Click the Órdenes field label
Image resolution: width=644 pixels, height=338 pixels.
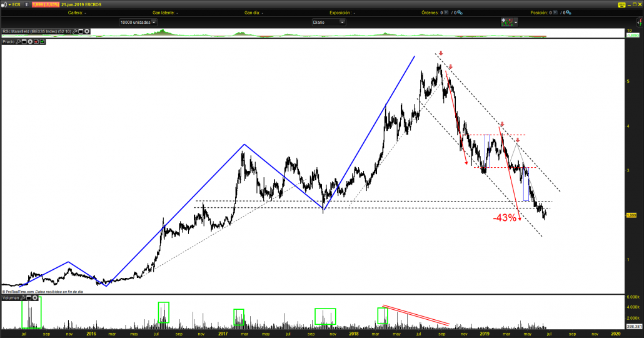coord(430,13)
